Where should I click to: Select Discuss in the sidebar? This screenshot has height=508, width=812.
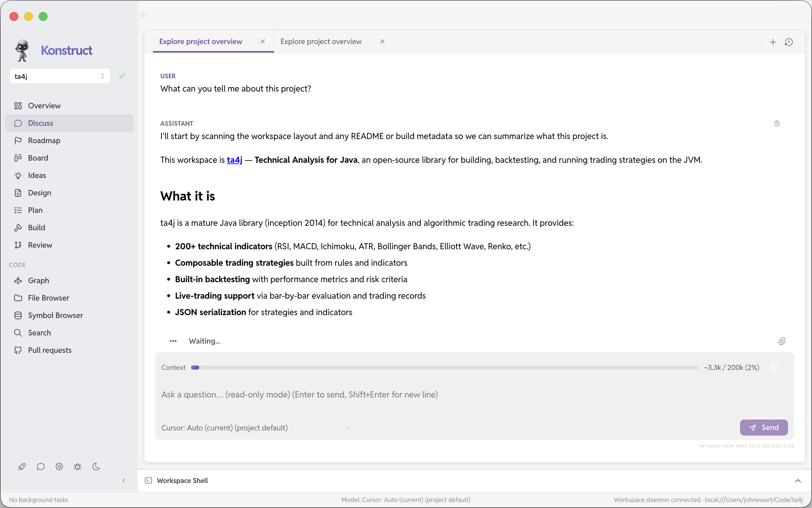(x=69, y=123)
